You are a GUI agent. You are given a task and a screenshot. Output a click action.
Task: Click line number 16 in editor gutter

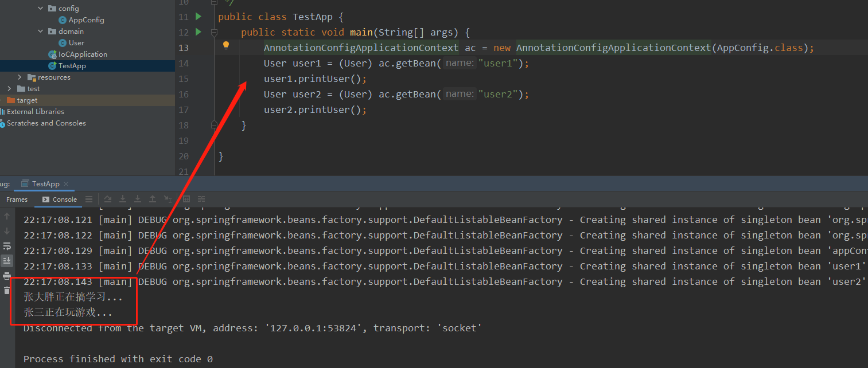(184, 94)
